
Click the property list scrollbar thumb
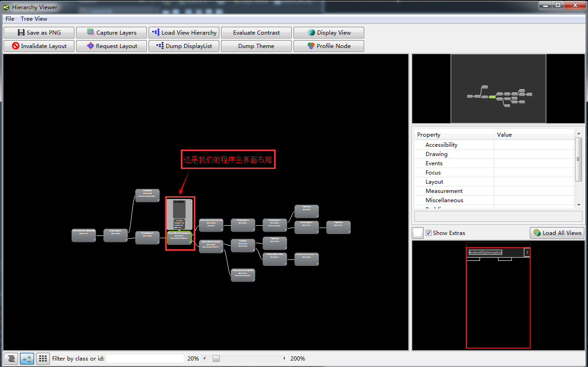[579, 159]
